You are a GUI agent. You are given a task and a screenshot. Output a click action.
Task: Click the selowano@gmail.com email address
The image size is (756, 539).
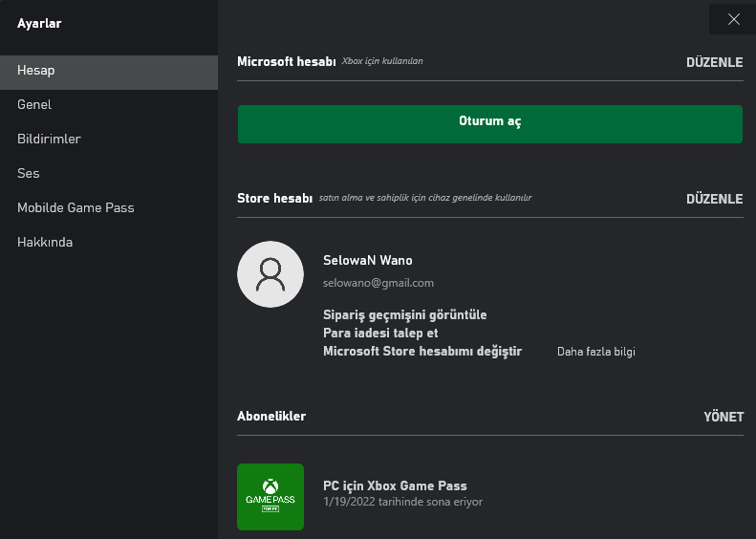tap(378, 283)
